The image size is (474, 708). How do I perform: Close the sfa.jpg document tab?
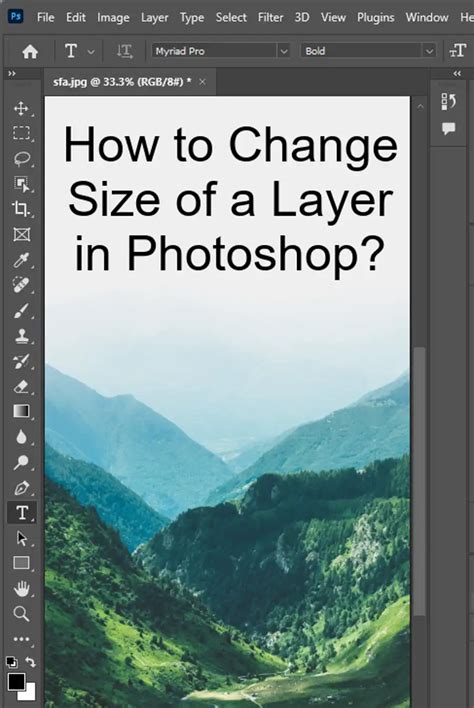pyautogui.click(x=203, y=82)
